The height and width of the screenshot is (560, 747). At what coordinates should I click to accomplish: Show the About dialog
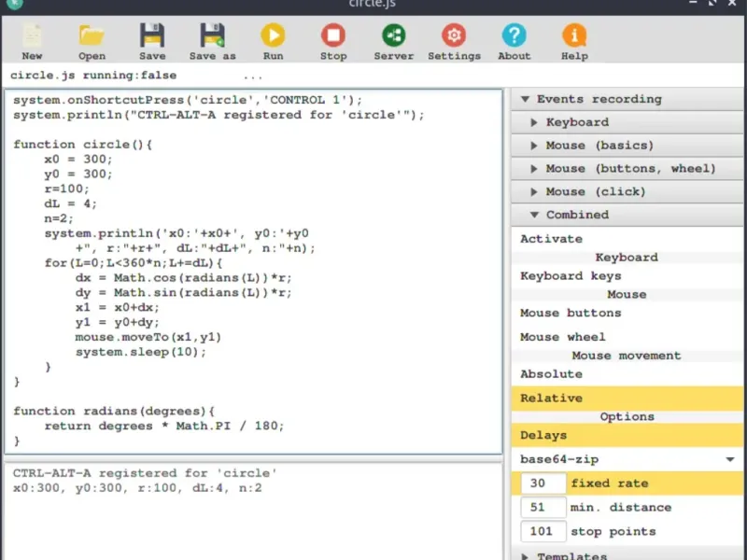tap(514, 35)
